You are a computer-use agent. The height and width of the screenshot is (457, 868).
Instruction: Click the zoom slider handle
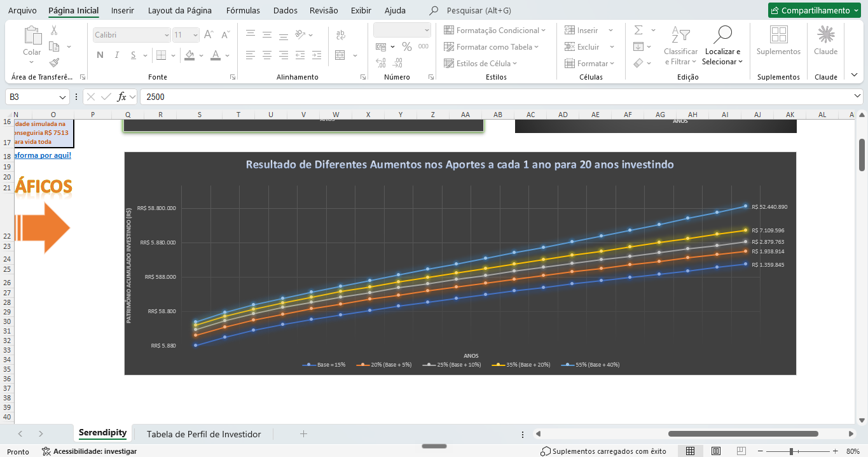[x=791, y=451]
